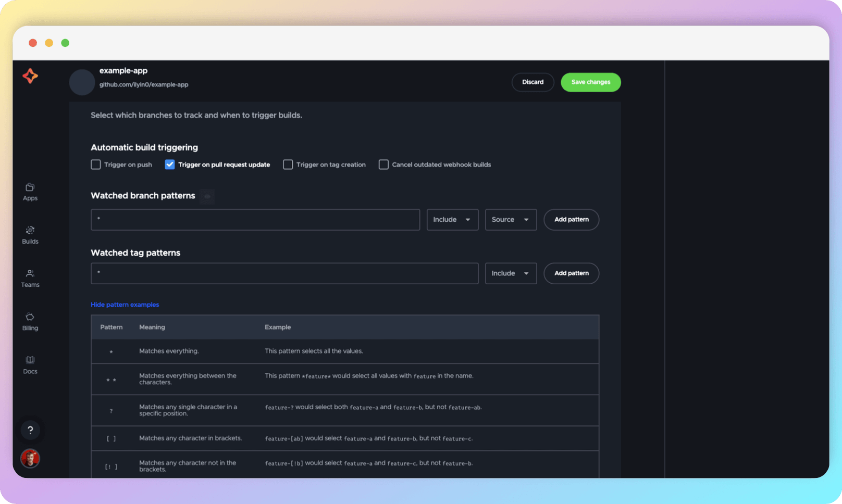Open the Teams section in the sidebar
Viewport: 842px width, 504px height.
tap(30, 278)
